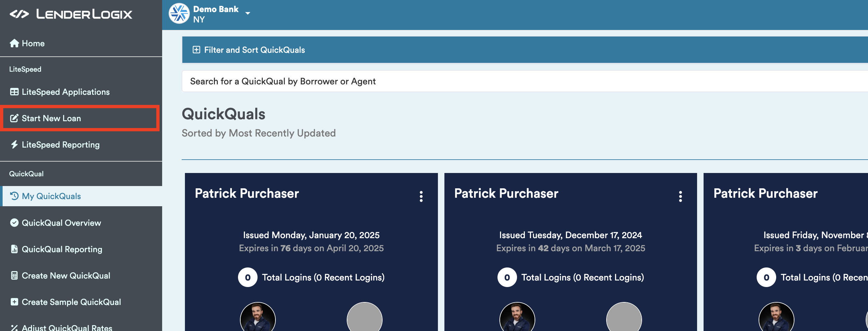Click 'Issued Tuesday, December 17, 2024' text
Screen dimensions: 868x331
pos(571,235)
